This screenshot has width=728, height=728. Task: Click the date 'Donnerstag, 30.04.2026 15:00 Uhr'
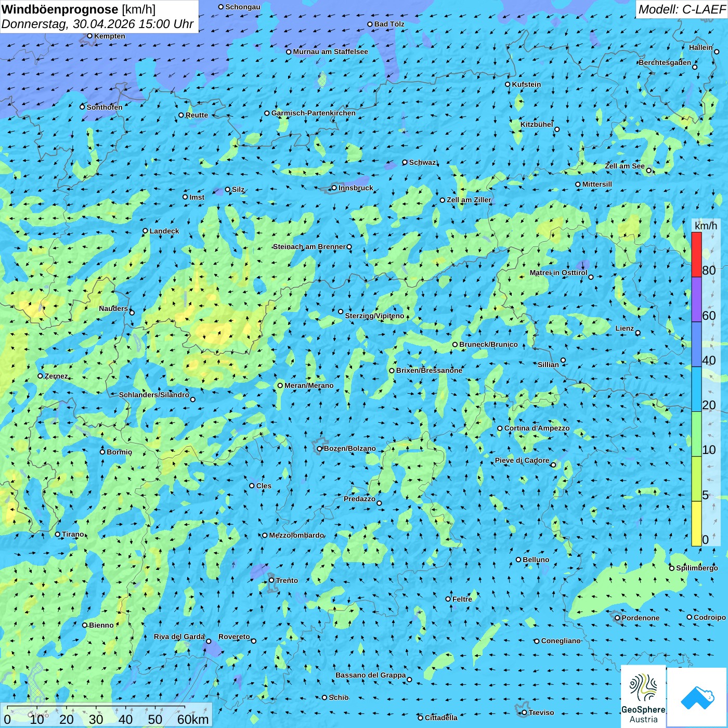point(97,24)
